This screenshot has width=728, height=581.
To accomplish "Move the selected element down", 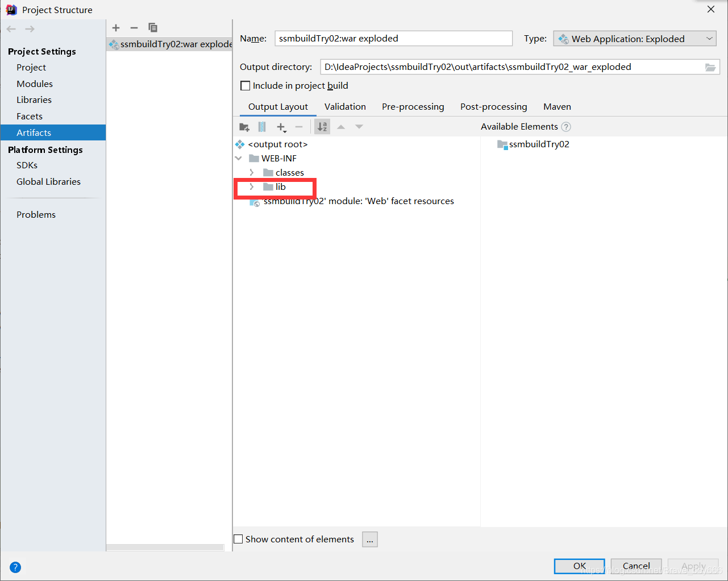I will [x=359, y=127].
